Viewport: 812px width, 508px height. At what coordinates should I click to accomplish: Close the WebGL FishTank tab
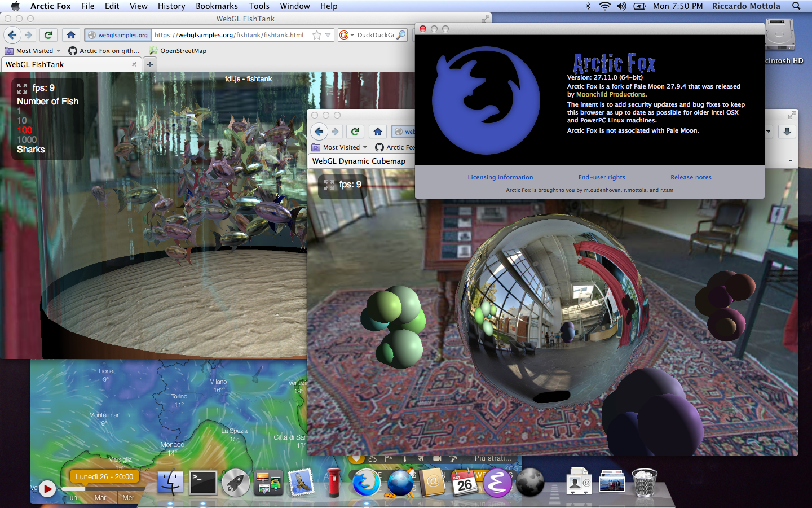point(134,64)
